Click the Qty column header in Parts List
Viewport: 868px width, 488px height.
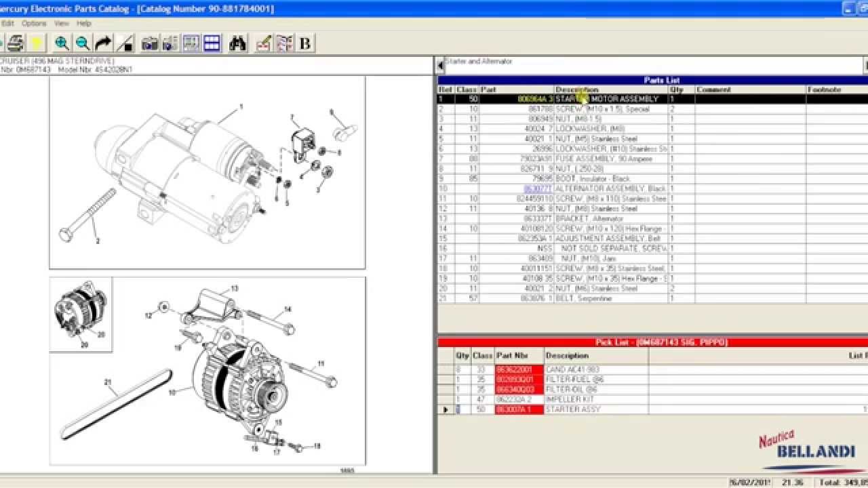[x=682, y=89]
